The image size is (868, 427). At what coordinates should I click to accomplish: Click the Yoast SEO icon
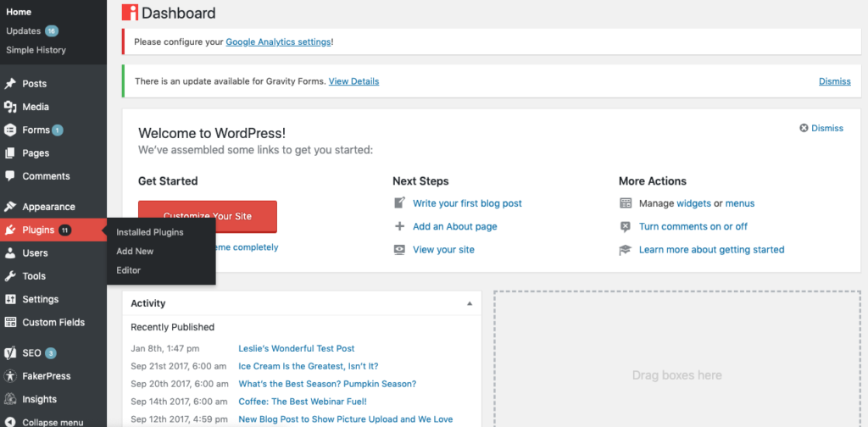pos(10,353)
